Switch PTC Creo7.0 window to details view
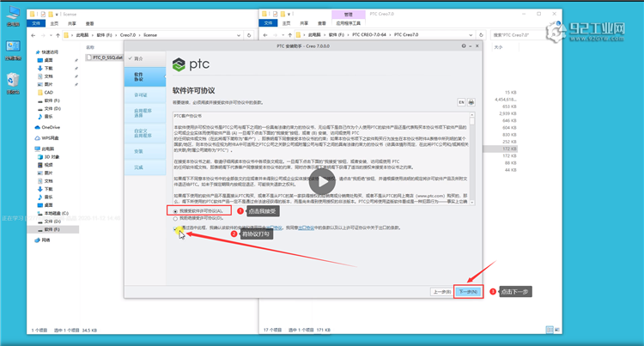The image size is (644, 346). pos(550,330)
